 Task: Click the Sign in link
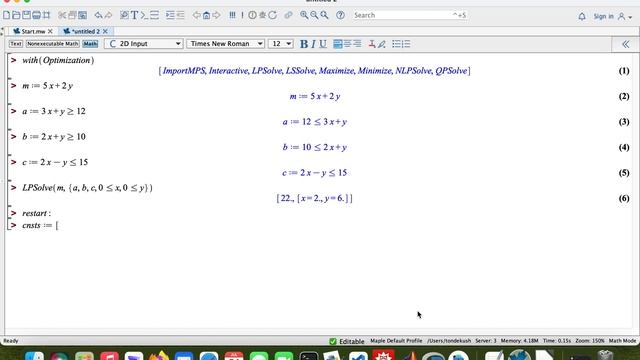point(603,16)
